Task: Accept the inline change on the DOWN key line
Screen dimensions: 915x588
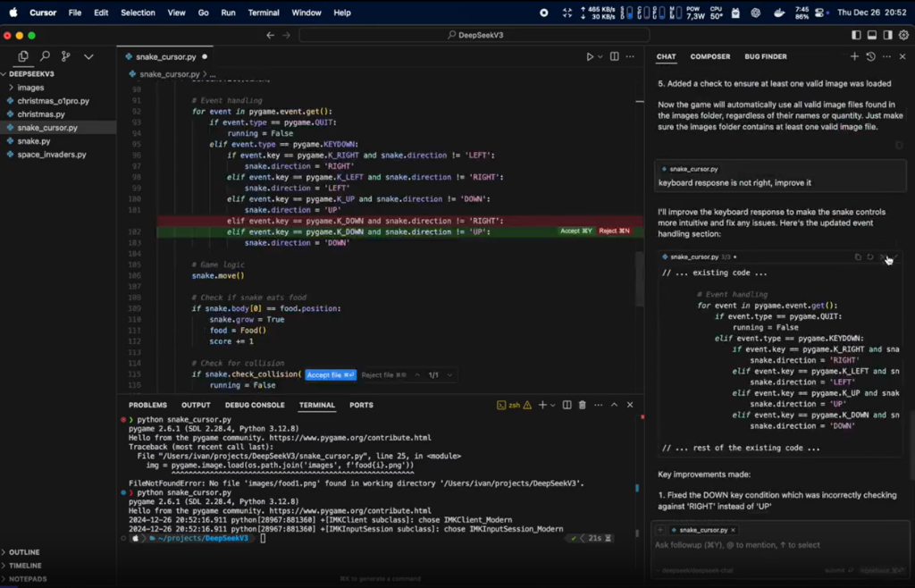Action: (x=575, y=231)
